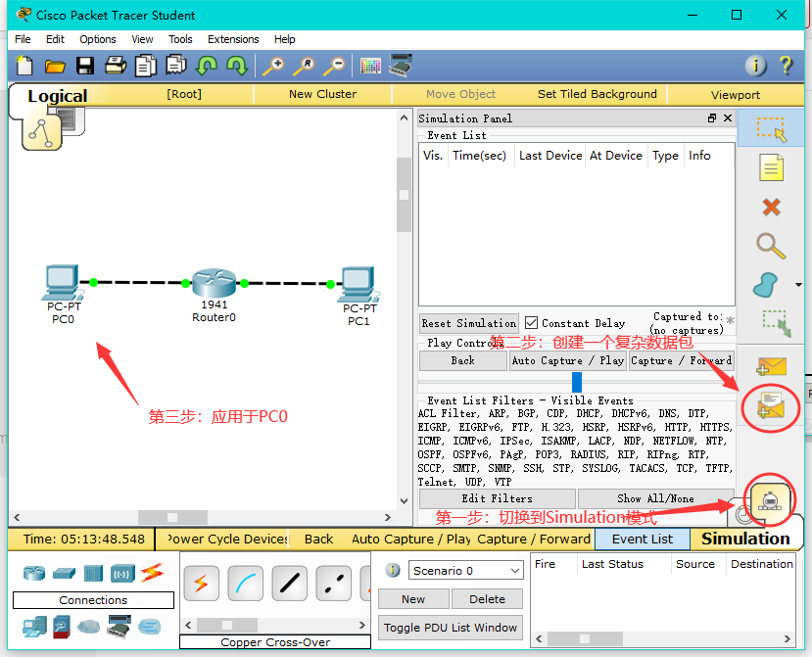The image size is (812, 657).
Task: Expand the shape tool dropdown arrow
Action: coord(798,285)
